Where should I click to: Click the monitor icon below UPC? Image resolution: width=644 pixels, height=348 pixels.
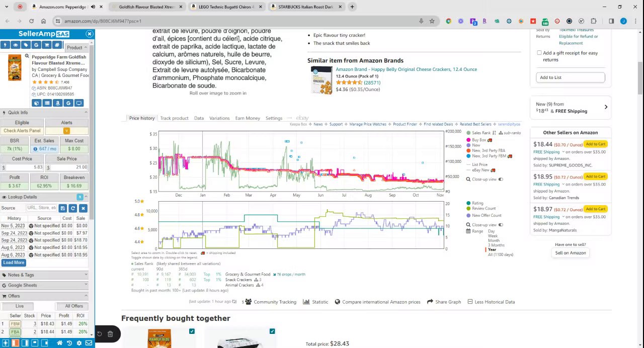pos(78,103)
